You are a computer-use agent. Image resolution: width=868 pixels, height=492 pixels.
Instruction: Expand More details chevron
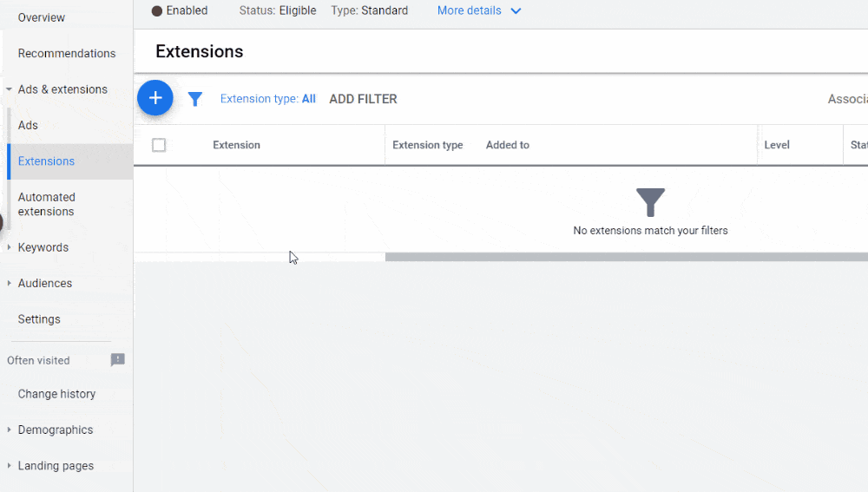tap(516, 11)
